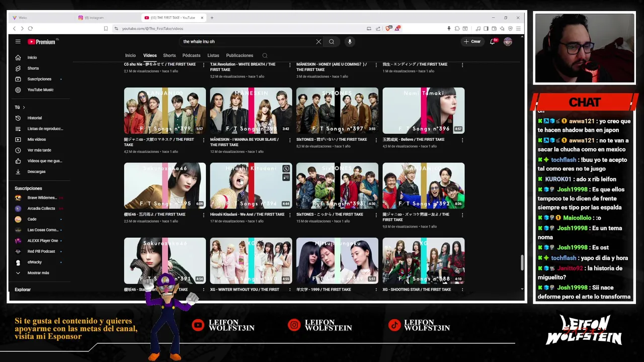Open Suscripciones in the sidebar
The image size is (644, 362).
[38, 79]
